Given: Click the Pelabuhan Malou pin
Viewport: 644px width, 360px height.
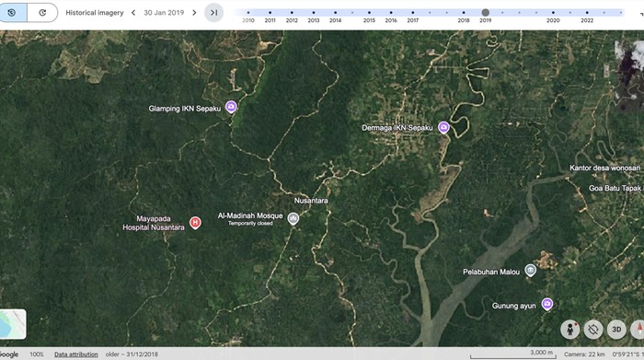Looking at the screenshot, I should click(x=531, y=271).
